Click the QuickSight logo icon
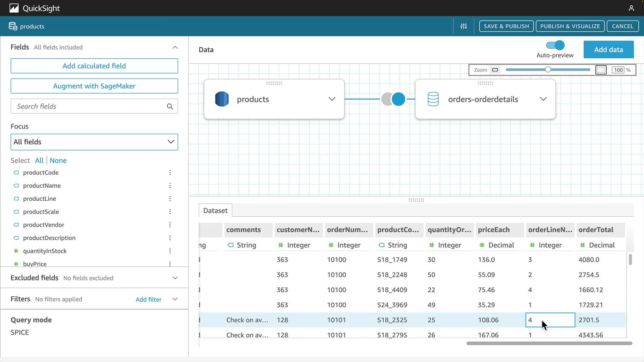644x362 pixels. coord(14,8)
